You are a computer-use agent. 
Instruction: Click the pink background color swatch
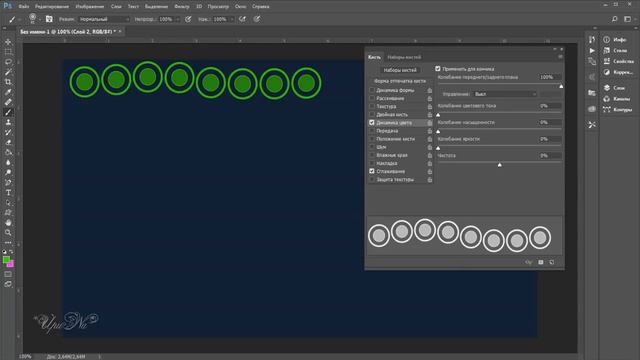click(x=11, y=264)
